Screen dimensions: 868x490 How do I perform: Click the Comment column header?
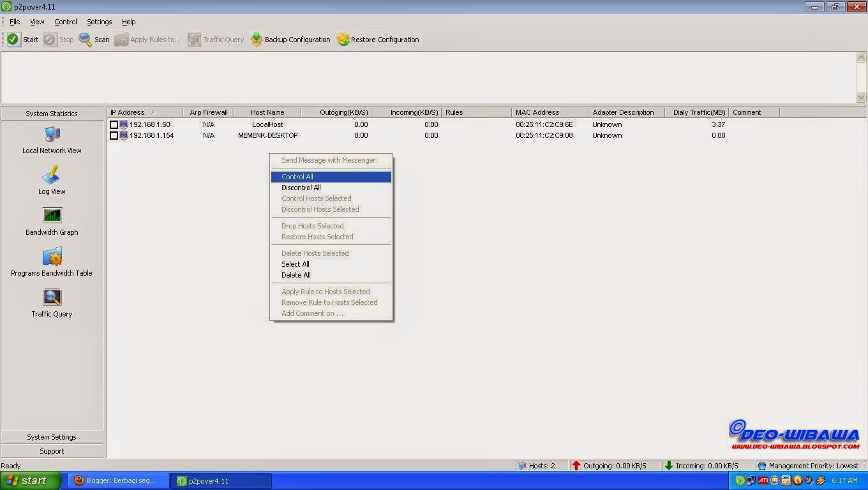click(754, 112)
